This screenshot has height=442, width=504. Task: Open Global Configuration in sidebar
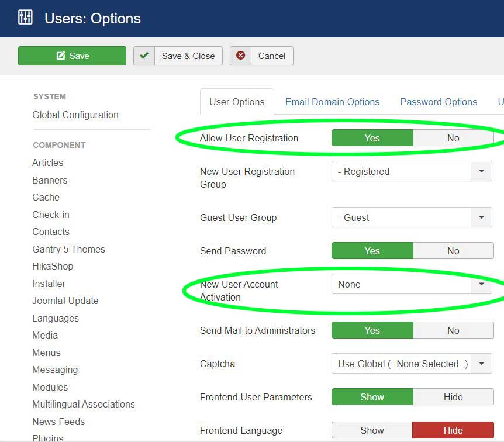(x=75, y=115)
